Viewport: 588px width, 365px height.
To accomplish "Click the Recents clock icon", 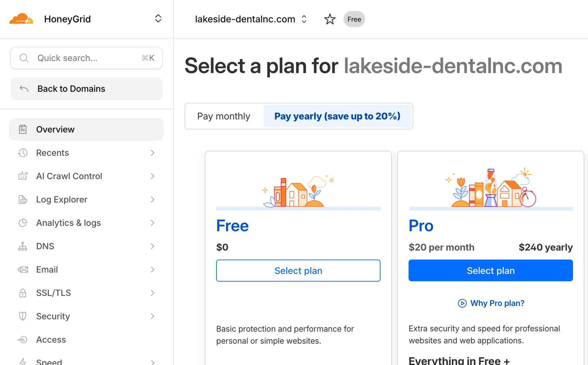I will (22, 153).
